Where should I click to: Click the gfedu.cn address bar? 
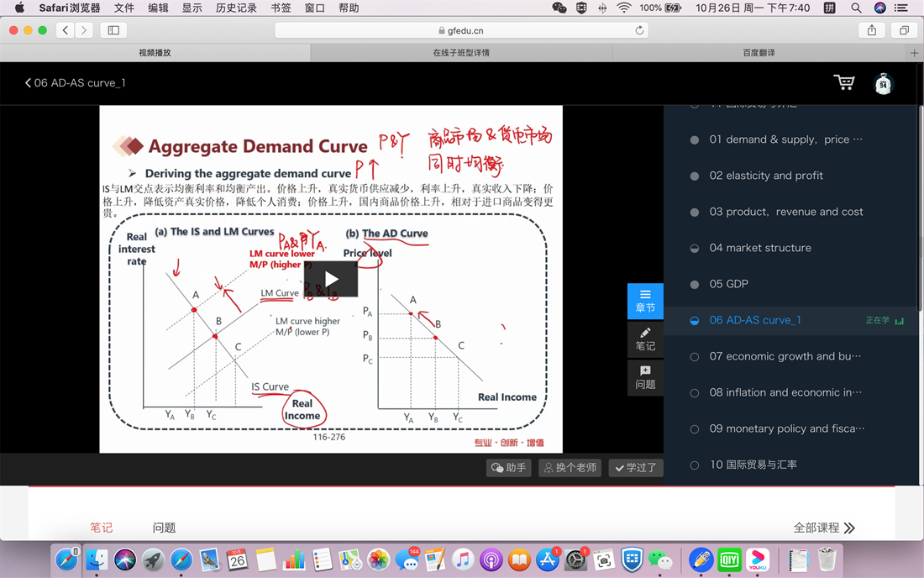pyautogui.click(x=462, y=30)
